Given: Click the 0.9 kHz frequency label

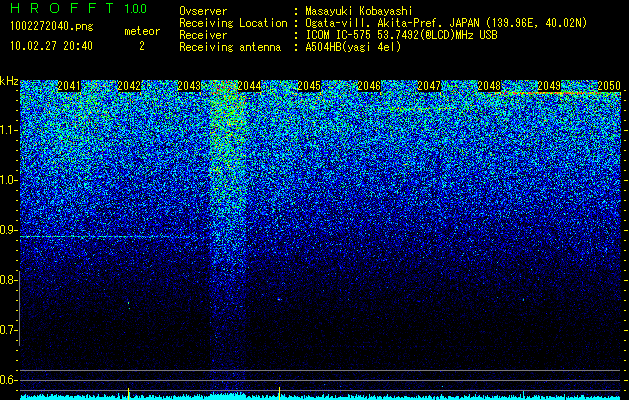Looking at the screenshot, I should 8,230.
